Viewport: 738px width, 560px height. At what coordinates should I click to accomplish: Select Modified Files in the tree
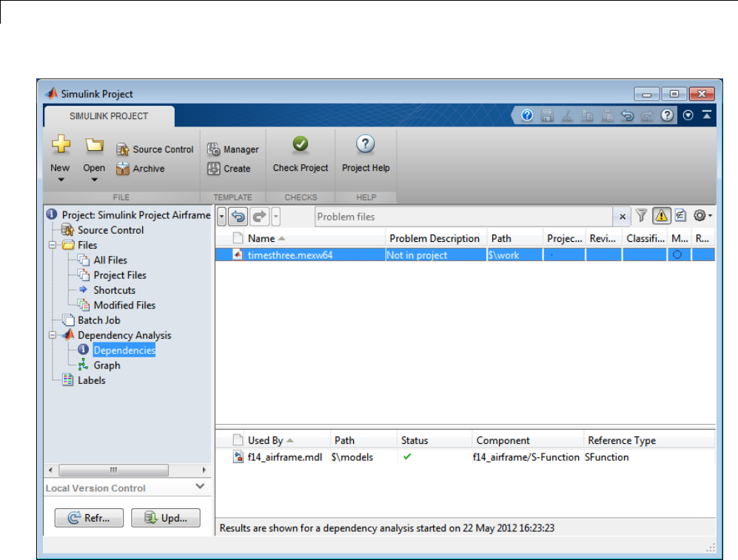click(x=124, y=306)
